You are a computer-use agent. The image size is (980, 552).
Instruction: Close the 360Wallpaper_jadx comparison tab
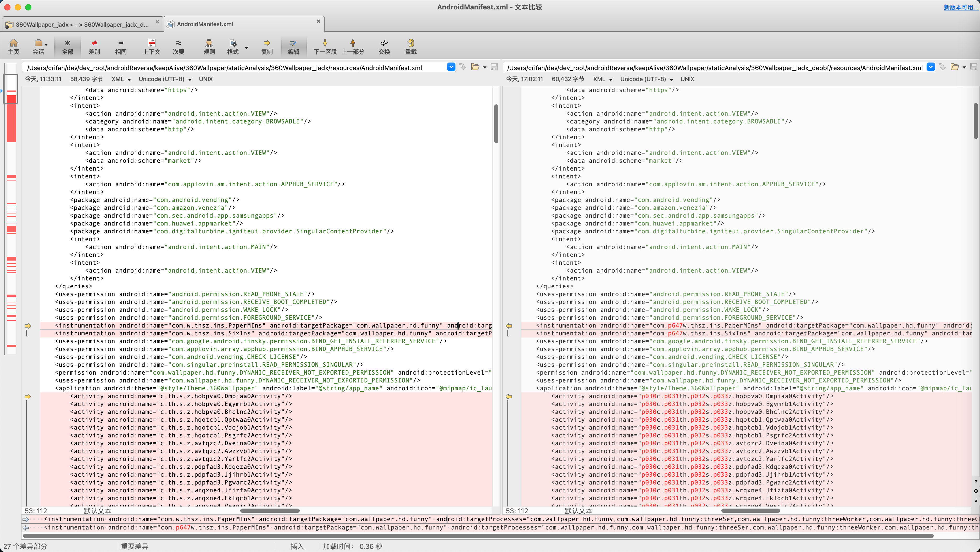coord(157,22)
